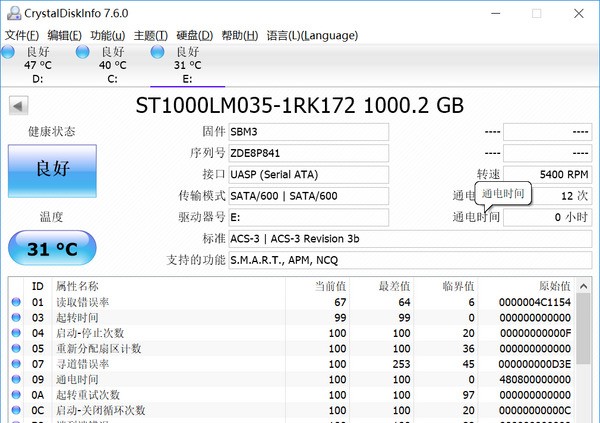Screen dimensions: 600x423
Task: Select the 起转时间 attribute row
Action: click(x=292, y=317)
